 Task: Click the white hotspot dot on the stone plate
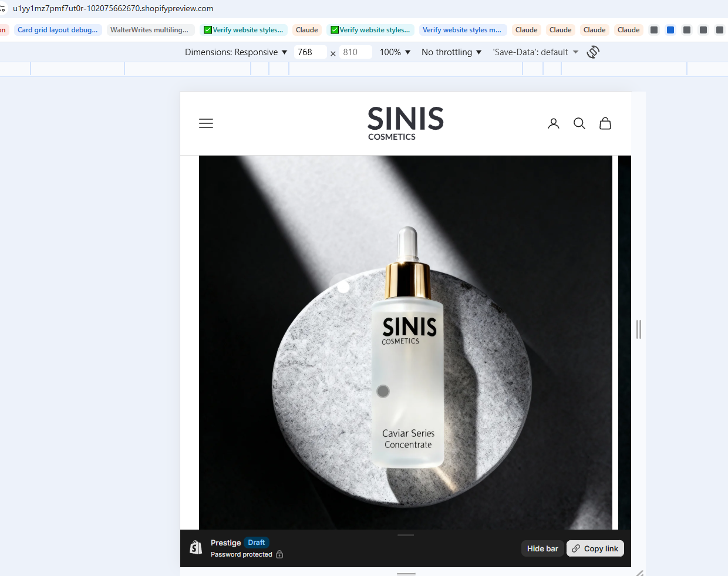point(343,287)
